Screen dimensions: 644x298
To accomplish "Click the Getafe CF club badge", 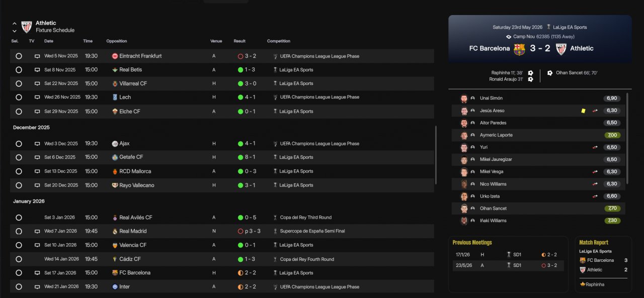I will [x=115, y=157].
